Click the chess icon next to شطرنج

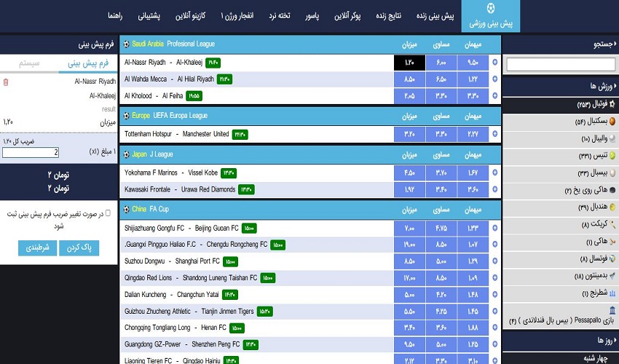[x=612, y=293]
